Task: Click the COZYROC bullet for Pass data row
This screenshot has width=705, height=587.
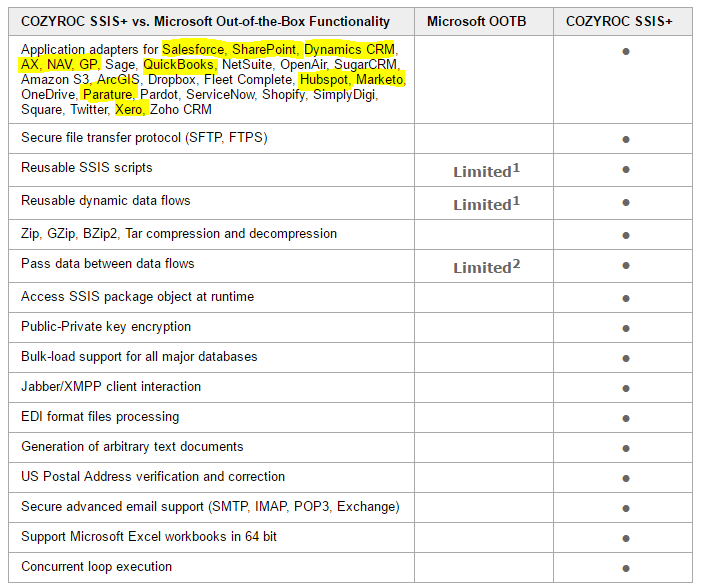Action: tap(625, 266)
